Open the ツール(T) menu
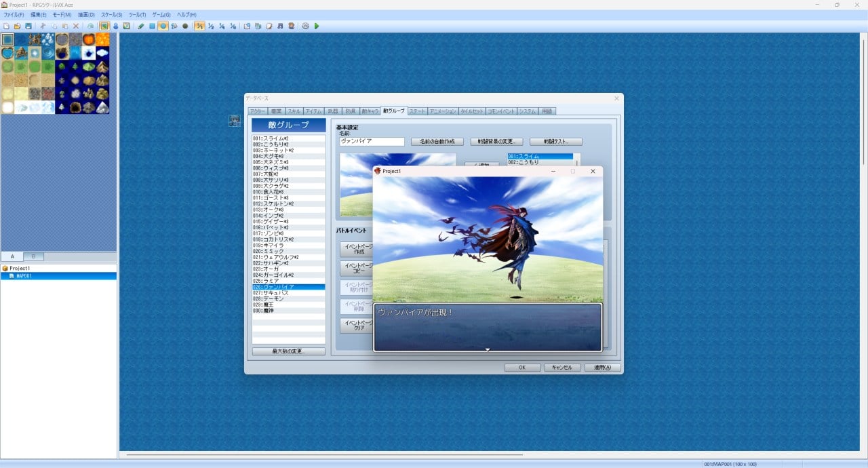This screenshot has height=468, width=868. [137, 14]
